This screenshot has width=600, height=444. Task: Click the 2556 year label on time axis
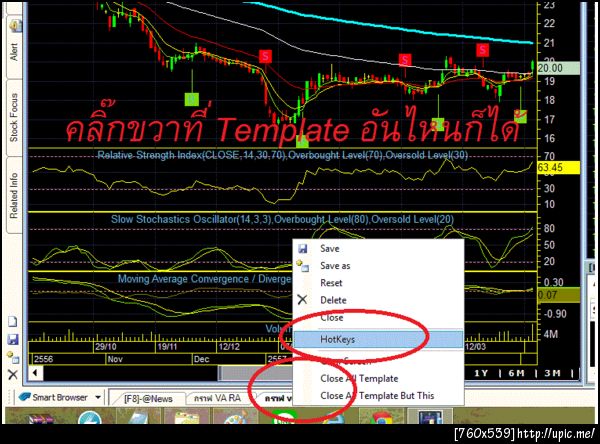click(x=43, y=359)
